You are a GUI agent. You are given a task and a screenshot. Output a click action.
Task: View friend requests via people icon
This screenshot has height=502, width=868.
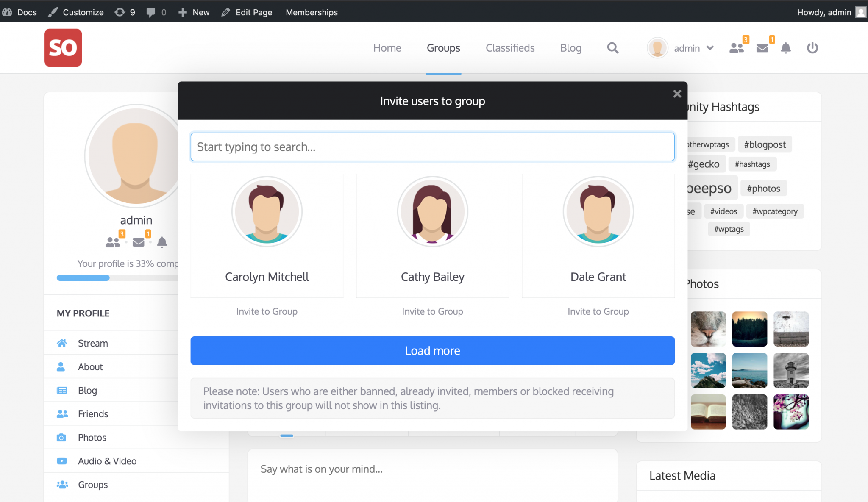click(737, 48)
